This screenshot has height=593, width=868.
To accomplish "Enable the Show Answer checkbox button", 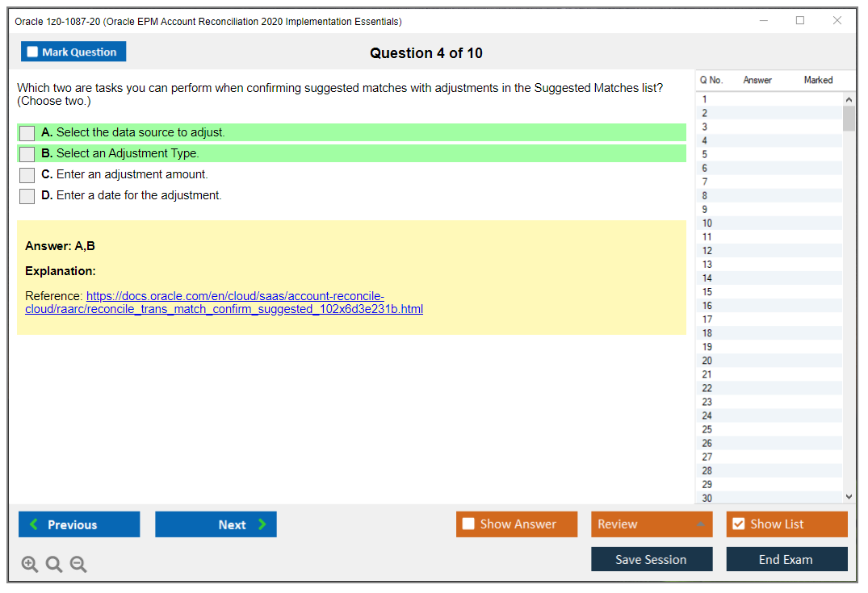I will [x=517, y=524].
